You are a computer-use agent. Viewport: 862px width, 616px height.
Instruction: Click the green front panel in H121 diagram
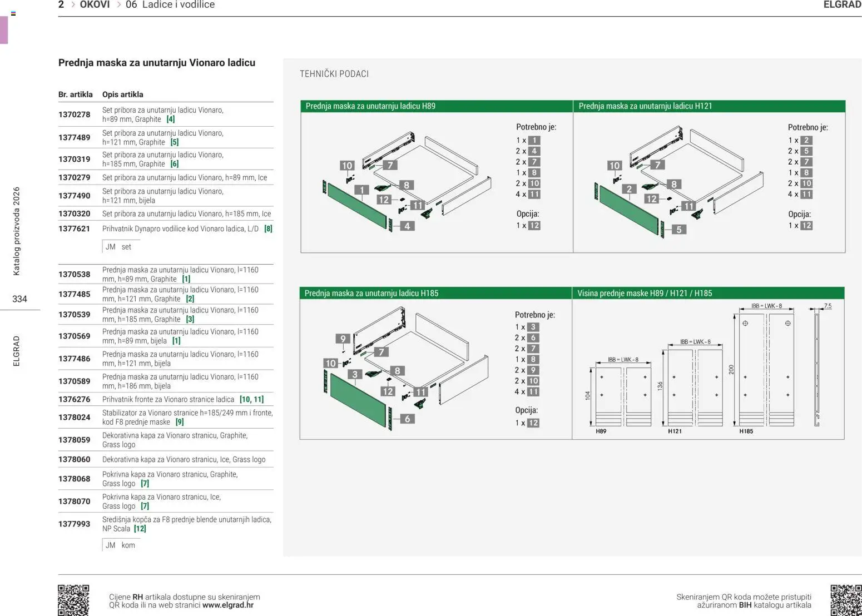coord(628,210)
